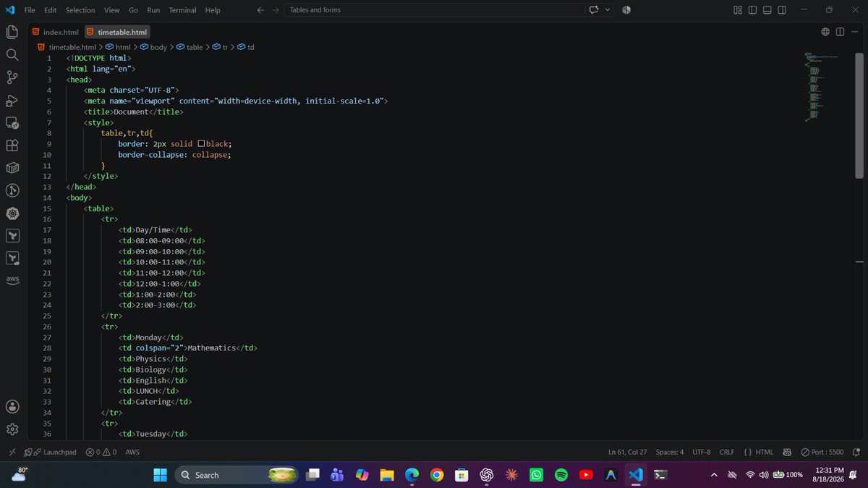Expand the table breadcrumb item
Screen dimensions: 868x488
click(x=190, y=47)
